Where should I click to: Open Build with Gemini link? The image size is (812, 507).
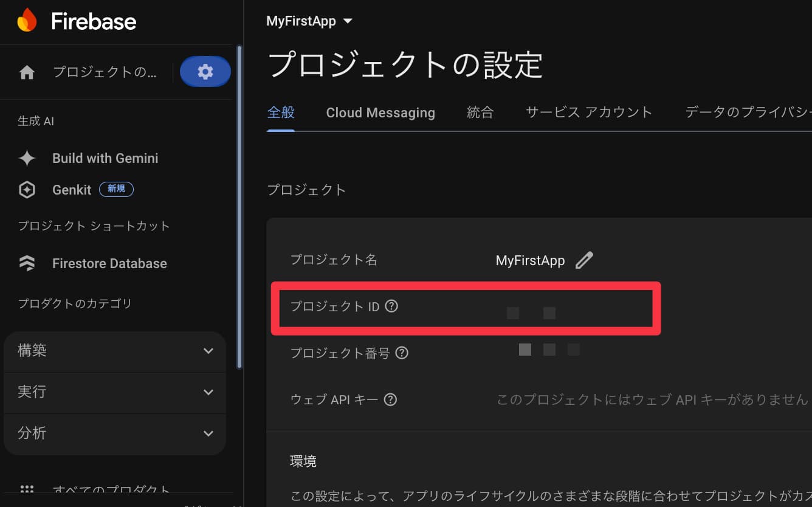coord(105,158)
